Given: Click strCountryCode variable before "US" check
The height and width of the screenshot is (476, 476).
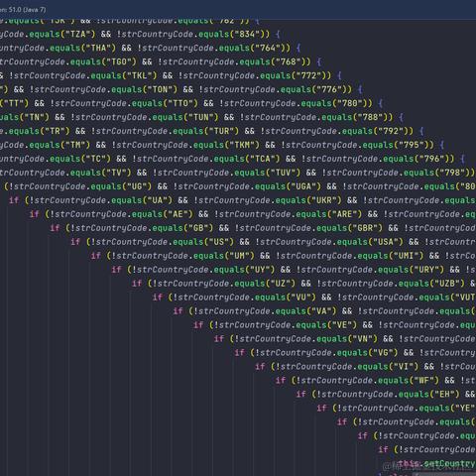Looking at the screenshot, I should pos(131,242).
